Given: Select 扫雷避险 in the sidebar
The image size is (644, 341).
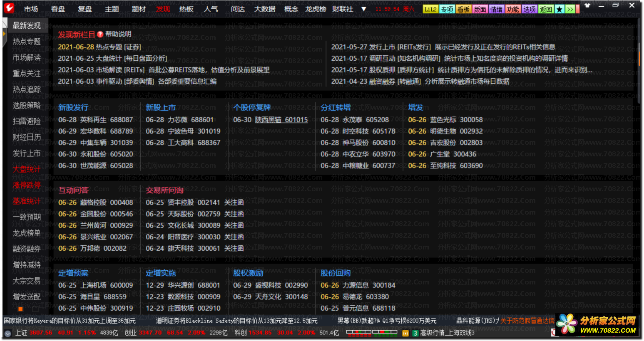Looking at the screenshot, I should pyautogui.click(x=27, y=121).
